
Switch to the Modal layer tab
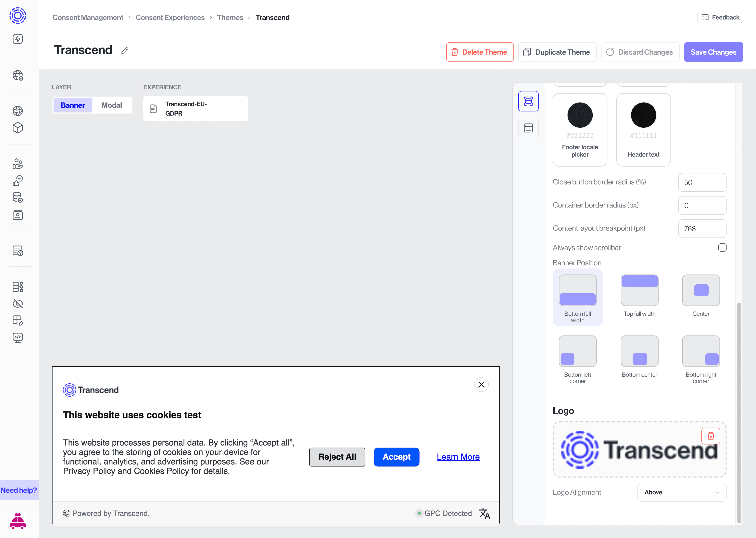point(112,105)
